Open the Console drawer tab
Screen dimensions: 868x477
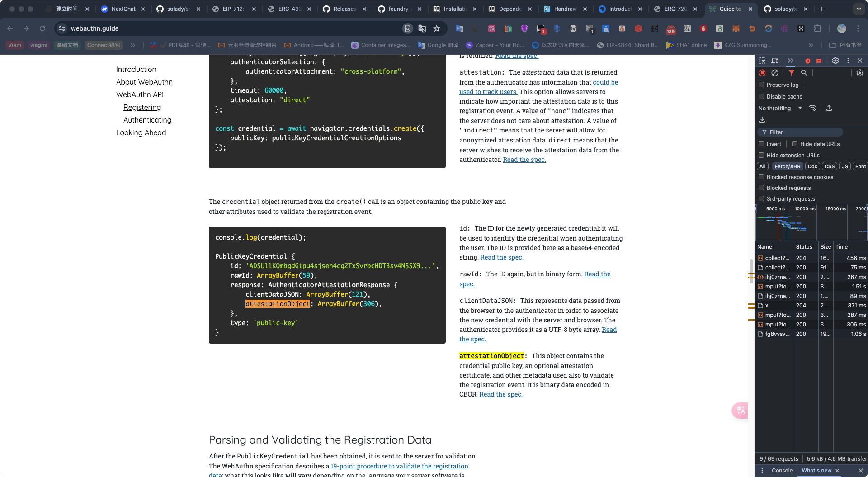pos(782,471)
